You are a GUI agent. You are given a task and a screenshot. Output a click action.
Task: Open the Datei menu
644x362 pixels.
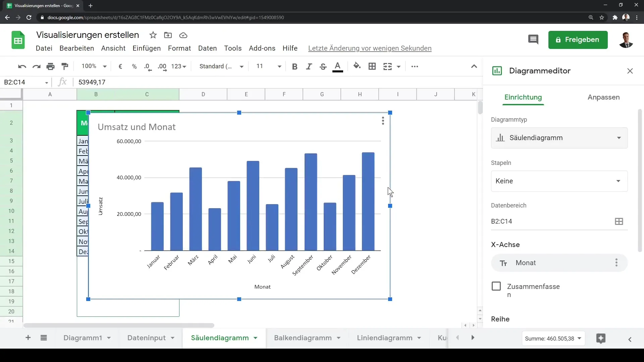(x=44, y=48)
